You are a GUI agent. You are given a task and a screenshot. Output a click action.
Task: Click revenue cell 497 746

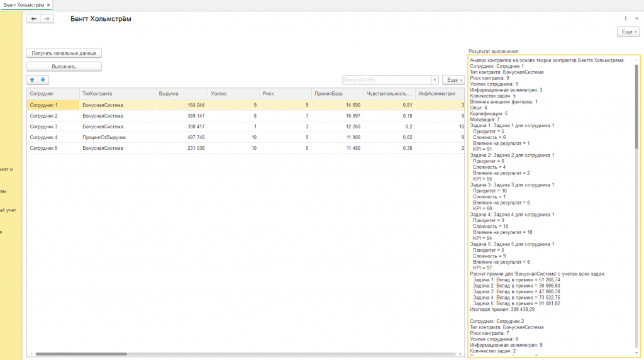click(182, 137)
